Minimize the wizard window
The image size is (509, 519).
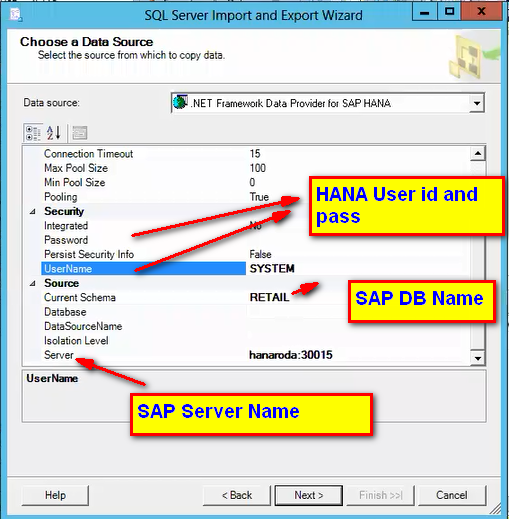pyautogui.click(x=424, y=12)
